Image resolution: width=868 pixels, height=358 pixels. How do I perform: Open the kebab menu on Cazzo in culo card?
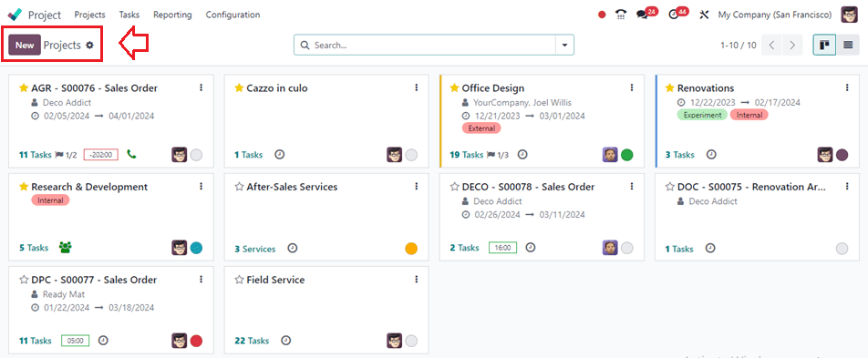[417, 88]
